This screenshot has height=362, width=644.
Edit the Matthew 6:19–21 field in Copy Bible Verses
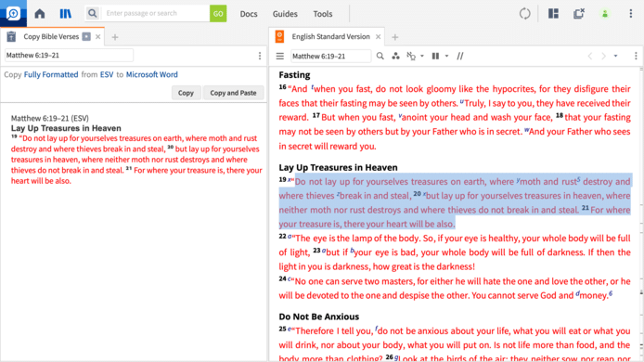69,55
